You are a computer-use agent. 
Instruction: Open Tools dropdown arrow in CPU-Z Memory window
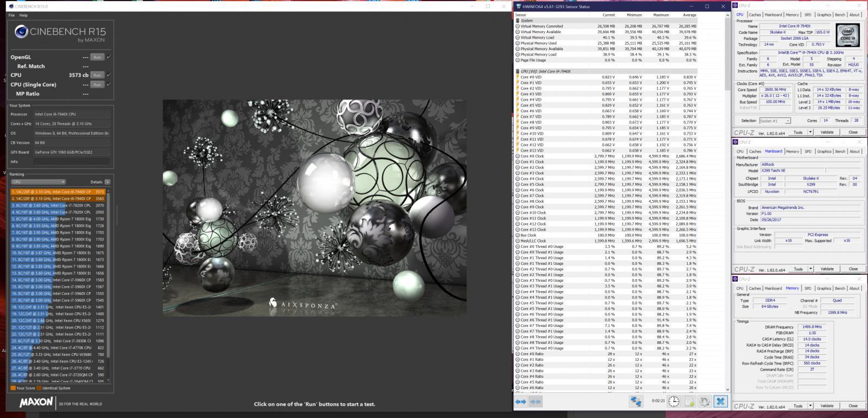pyautogui.click(x=810, y=405)
